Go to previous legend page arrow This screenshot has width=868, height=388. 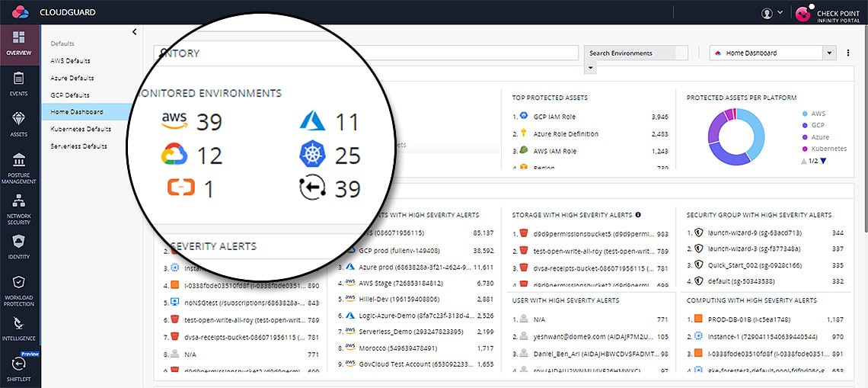pos(804,161)
